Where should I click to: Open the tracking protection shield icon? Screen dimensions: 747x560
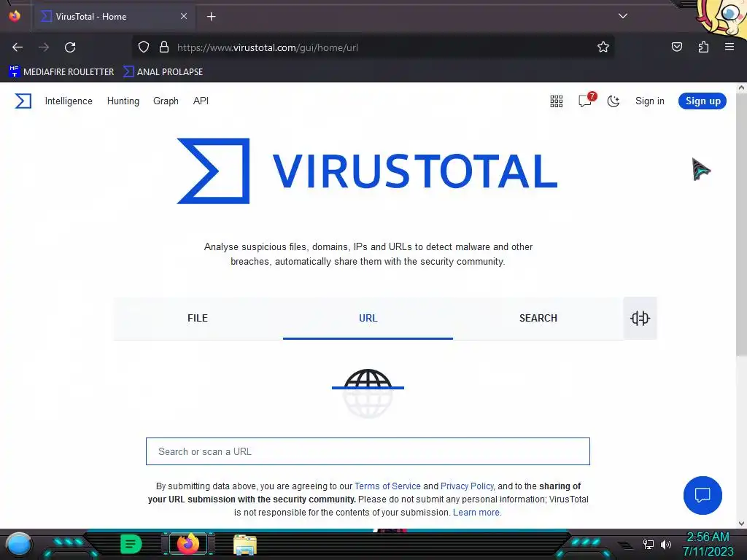144,47
